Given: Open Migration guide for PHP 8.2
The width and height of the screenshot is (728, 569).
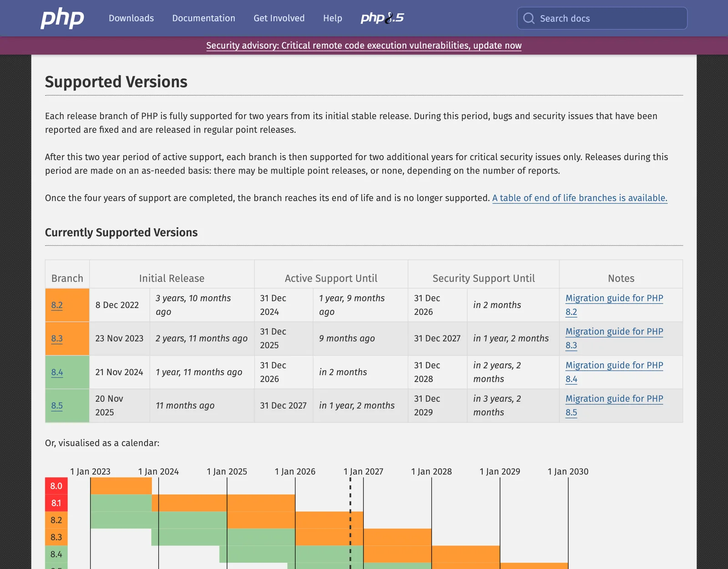Looking at the screenshot, I should tap(614, 305).
